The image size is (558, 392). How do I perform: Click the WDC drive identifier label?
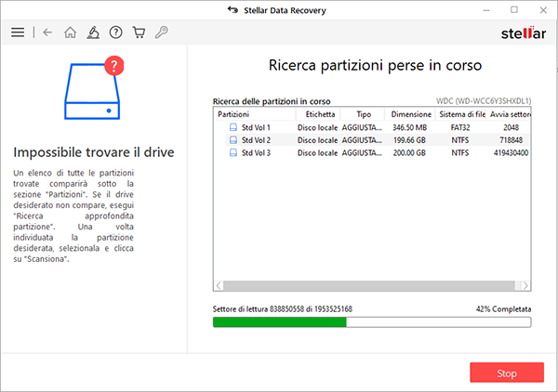tap(484, 101)
